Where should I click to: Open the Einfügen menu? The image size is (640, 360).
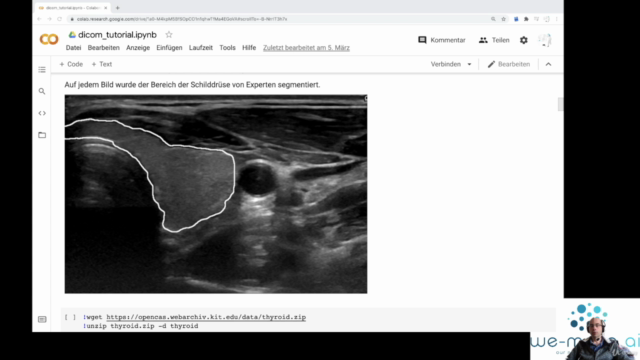click(x=169, y=48)
